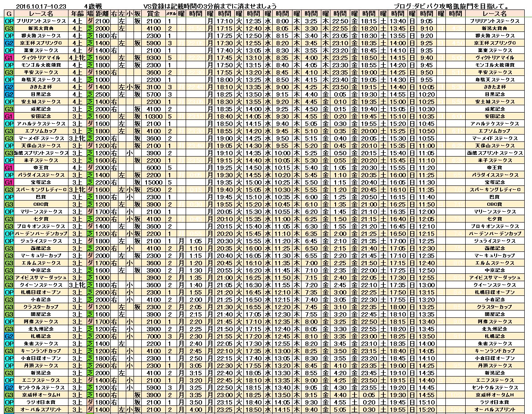Select prize value 7000 for 札幌記念

coord(153,336)
